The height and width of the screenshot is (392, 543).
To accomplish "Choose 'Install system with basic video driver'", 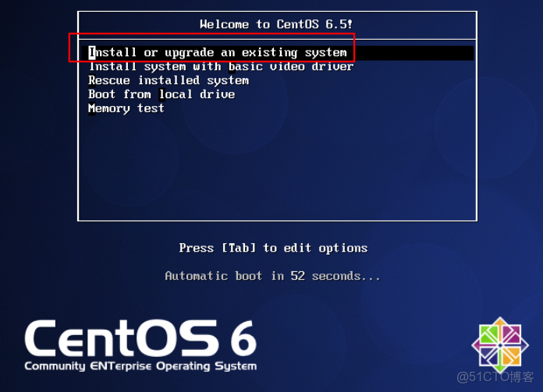I will 221,66.
